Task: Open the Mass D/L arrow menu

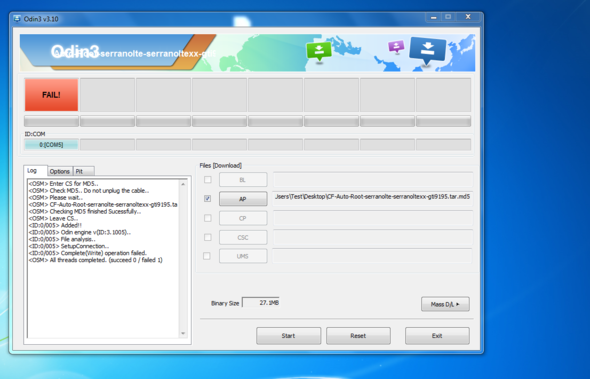Action: point(445,304)
